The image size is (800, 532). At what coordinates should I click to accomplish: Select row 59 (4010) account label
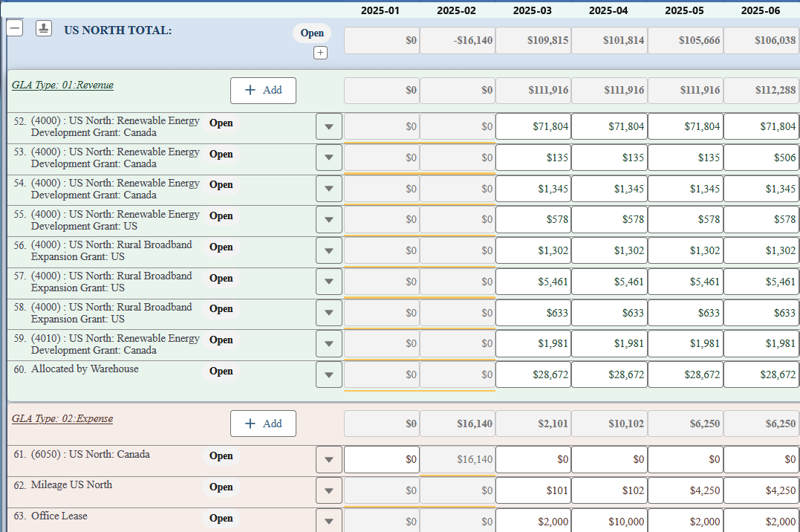click(115, 344)
